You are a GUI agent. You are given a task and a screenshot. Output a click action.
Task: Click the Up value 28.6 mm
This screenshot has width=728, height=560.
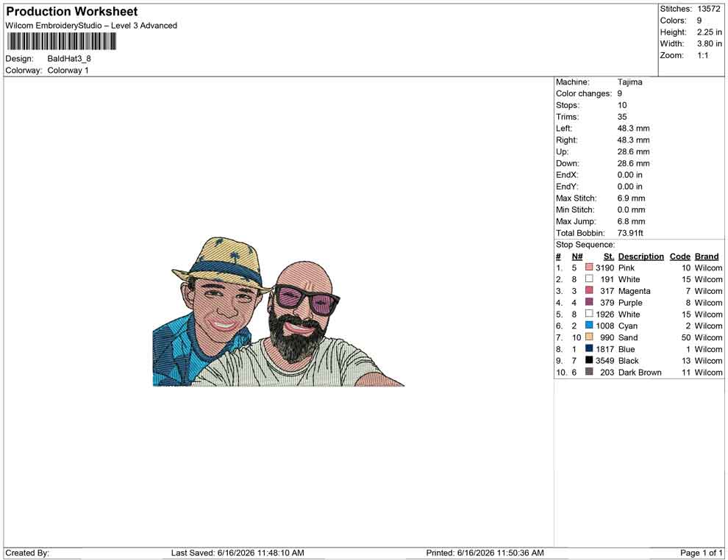click(633, 151)
